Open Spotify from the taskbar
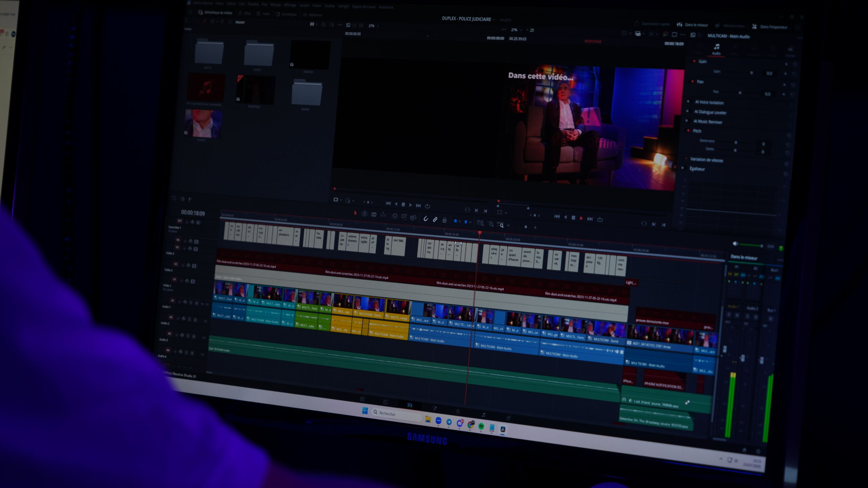Image resolution: width=868 pixels, height=488 pixels. click(x=481, y=426)
